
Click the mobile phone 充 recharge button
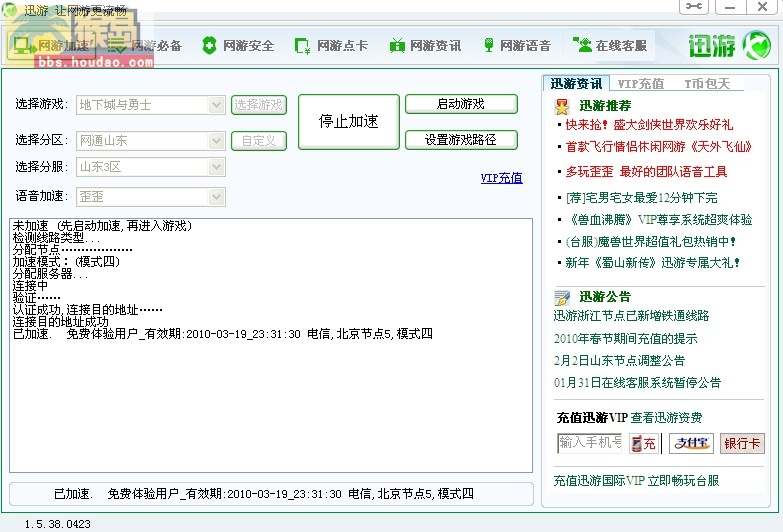coord(643,443)
